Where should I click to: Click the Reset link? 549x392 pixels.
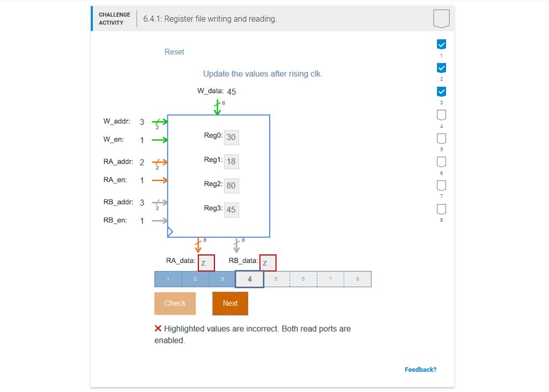(174, 51)
